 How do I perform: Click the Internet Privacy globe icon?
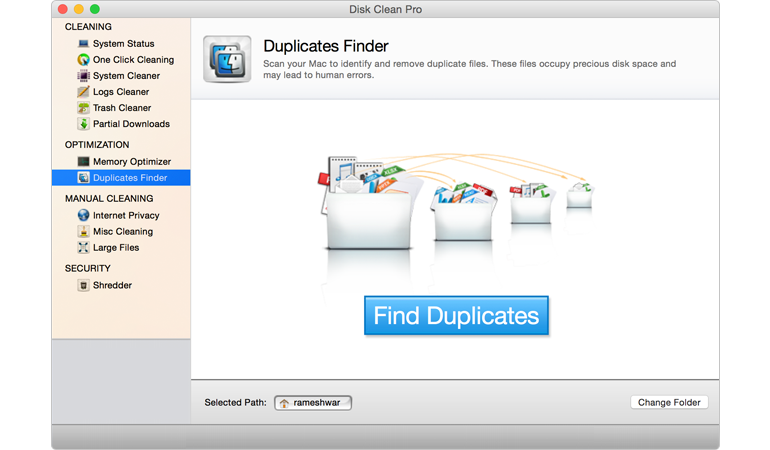84,216
